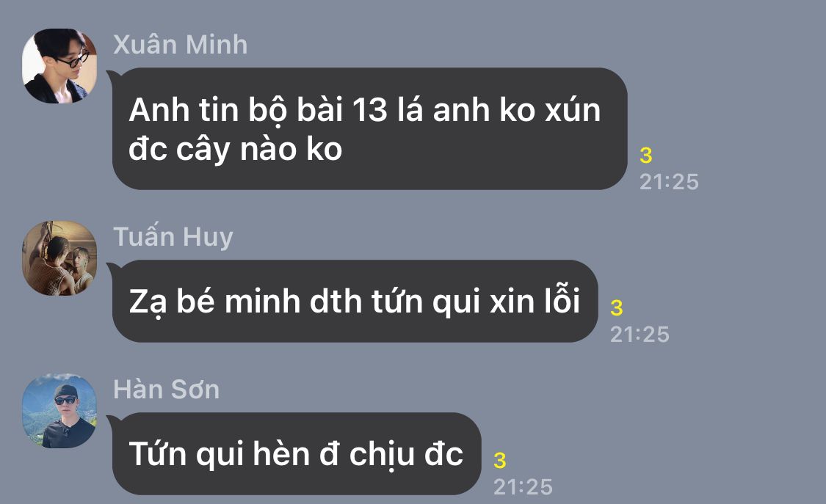
Task: View the yellow read count beside Tuấn Huy's message
Action: point(616,308)
